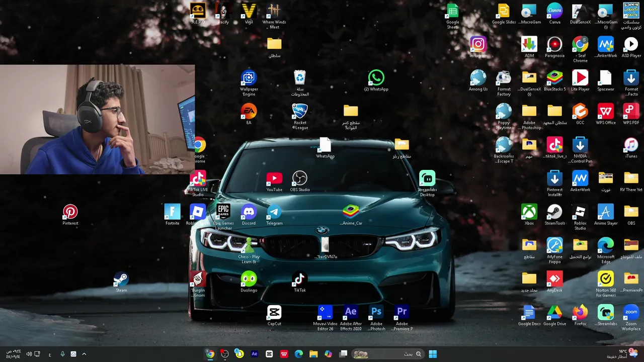Open the R.E.P.O game icon on the desktop
Image resolution: width=644 pixels, height=362 pixels.
coord(198,14)
